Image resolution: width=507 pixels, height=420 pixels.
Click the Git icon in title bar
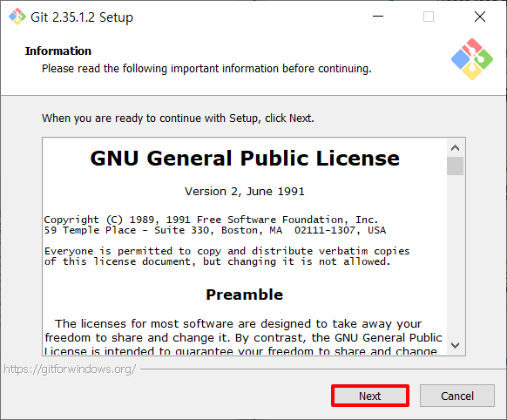click(17, 17)
